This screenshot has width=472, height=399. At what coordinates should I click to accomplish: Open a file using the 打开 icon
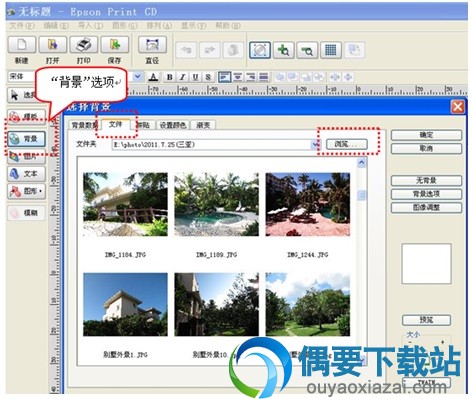52,45
